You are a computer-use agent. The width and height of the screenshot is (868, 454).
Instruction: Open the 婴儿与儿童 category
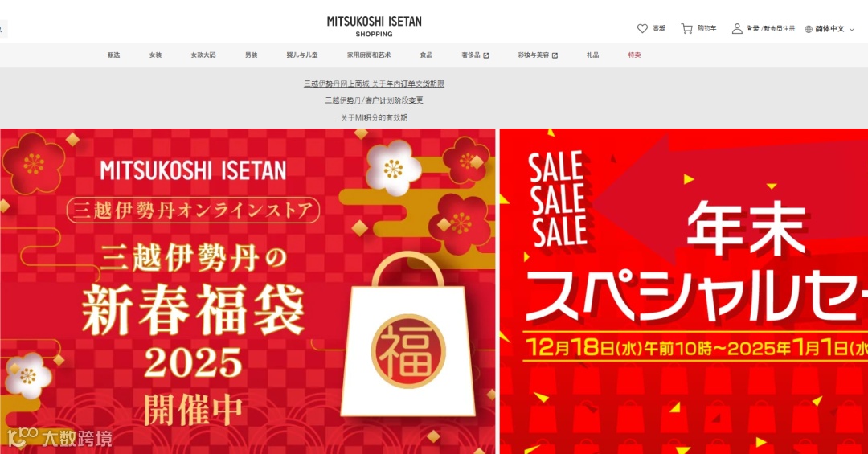pos(302,55)
